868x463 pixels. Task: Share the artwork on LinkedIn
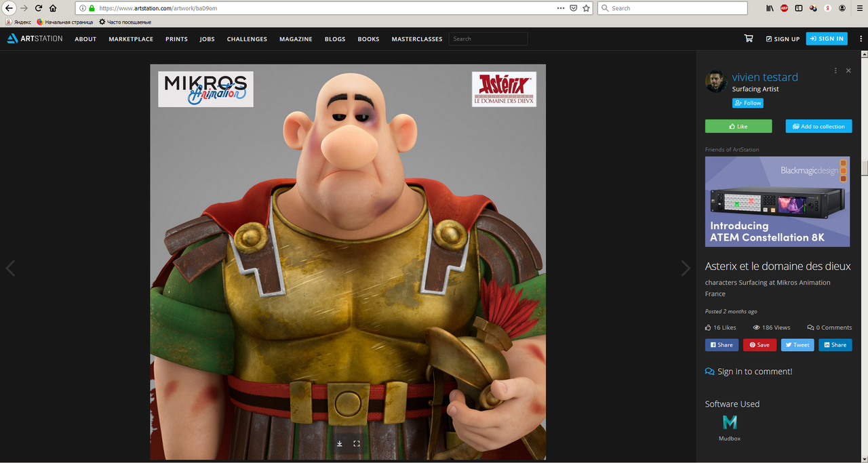coord(835,344)
